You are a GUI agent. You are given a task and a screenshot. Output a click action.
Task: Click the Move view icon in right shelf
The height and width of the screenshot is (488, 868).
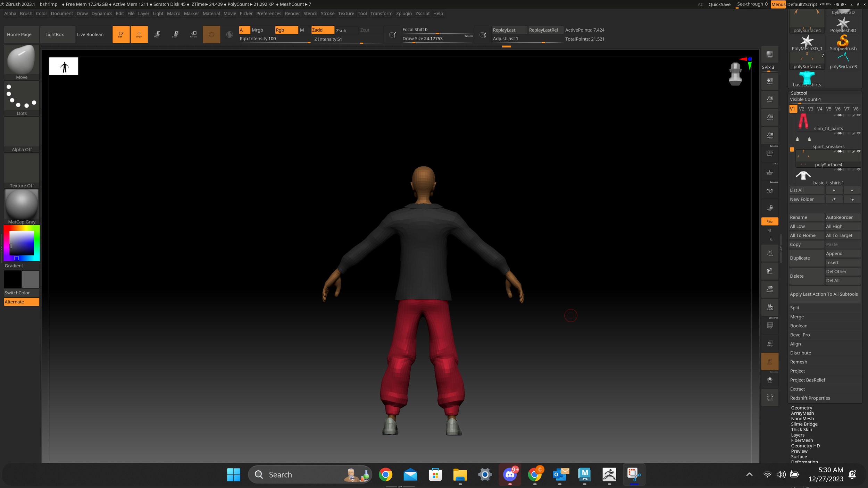tap(769, 271)
